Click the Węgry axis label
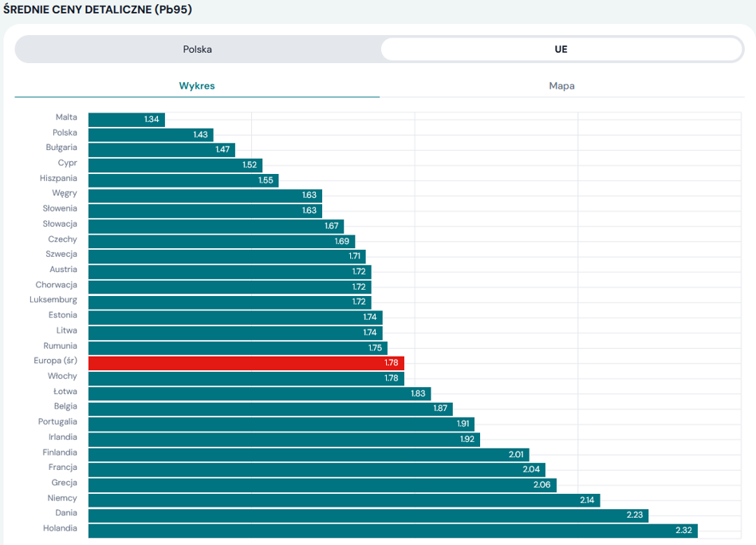 point(65,193)
